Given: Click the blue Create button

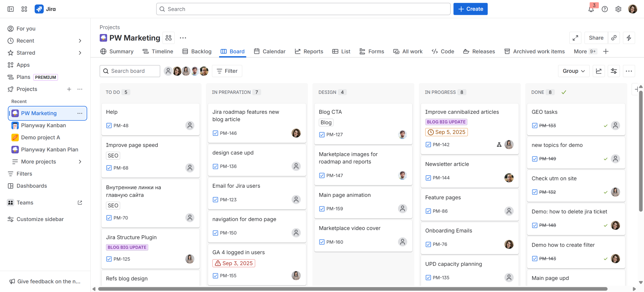Looking at the screenshot, I should pyautogui.click(x=470, y=9).
